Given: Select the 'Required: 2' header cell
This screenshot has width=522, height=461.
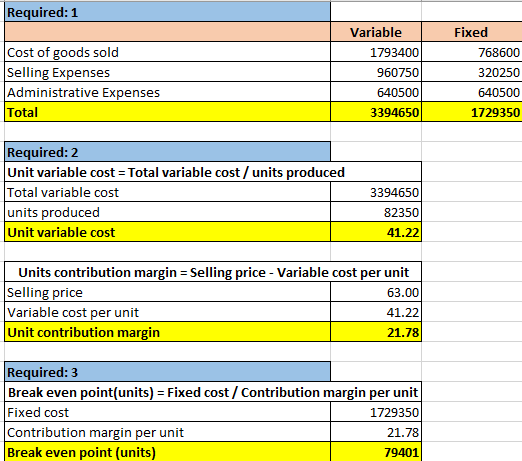Looking at the screenshot, I should tap(167, 152).
